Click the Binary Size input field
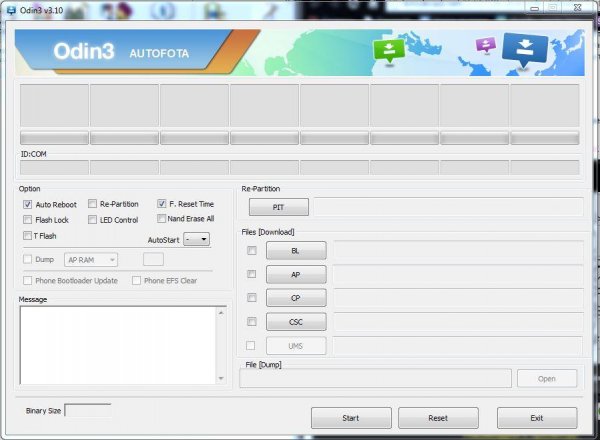This screenshot has height=440, width=600. pyautogui.click(x=88, y=411)
